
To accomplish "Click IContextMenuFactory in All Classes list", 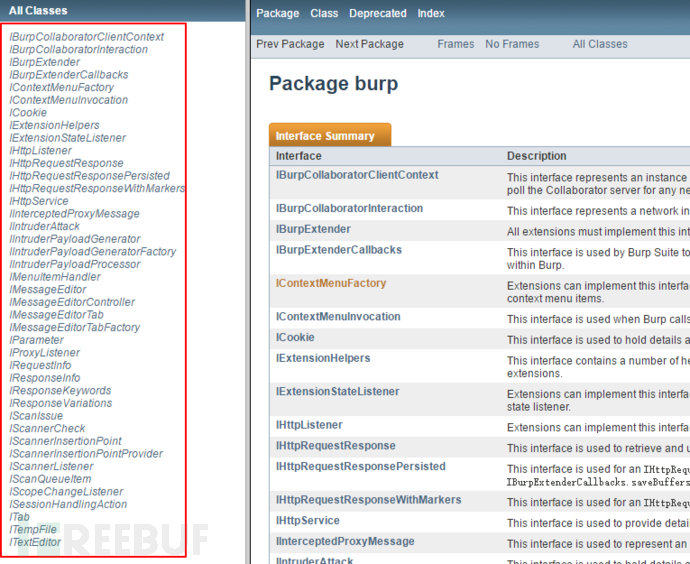I will click(61, 88).
